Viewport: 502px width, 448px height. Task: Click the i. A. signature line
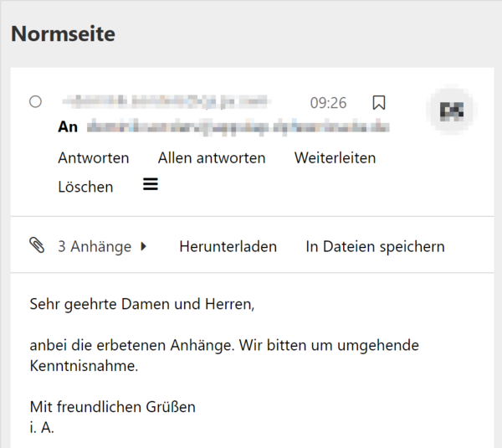pyautogui.click(x=42, y=428)
